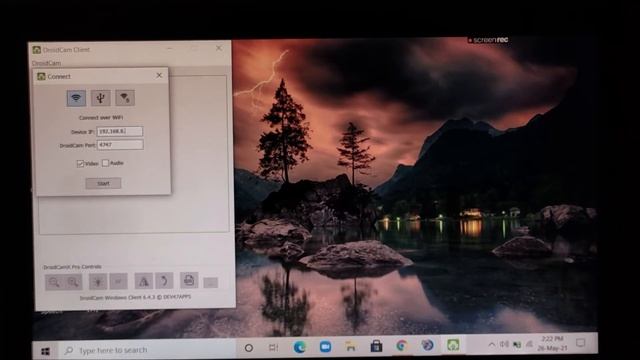640x360 pixels.
Task: Click the small ellipsis Pro control button
Action: coord(211,282)
